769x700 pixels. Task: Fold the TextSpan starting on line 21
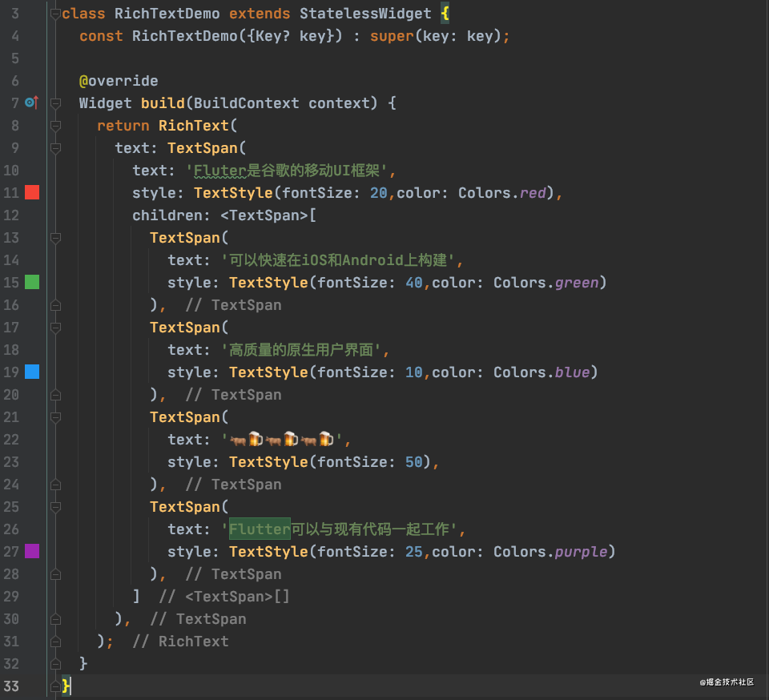(x=55, y=417)
